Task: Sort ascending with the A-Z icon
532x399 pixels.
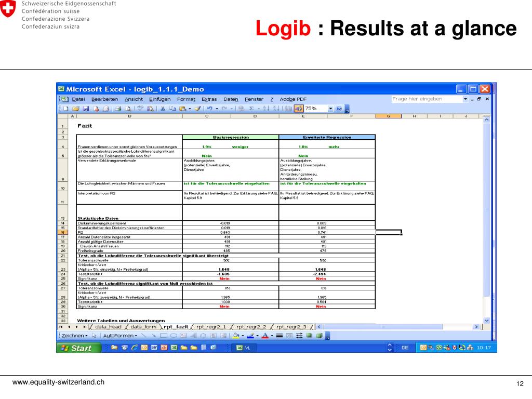Action: coord(265,109)
